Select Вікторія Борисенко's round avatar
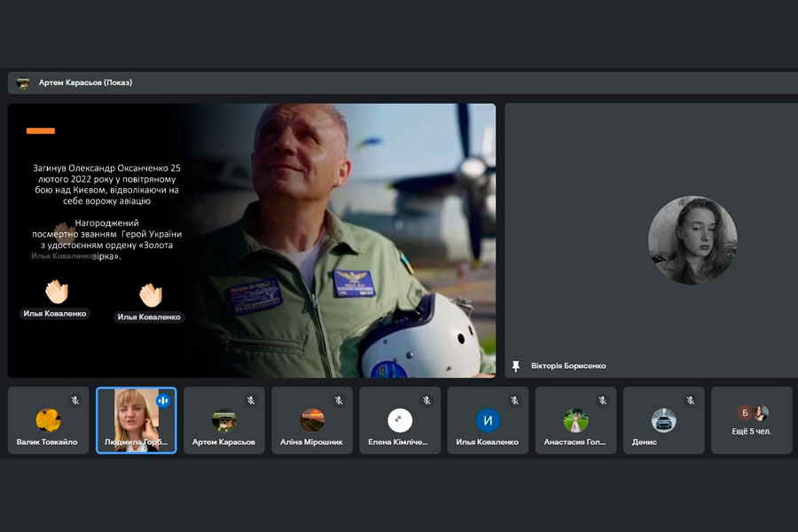Image resolution: width=798 pixels, height=532 pixels. pyautogui.click(x=692, y=240)
